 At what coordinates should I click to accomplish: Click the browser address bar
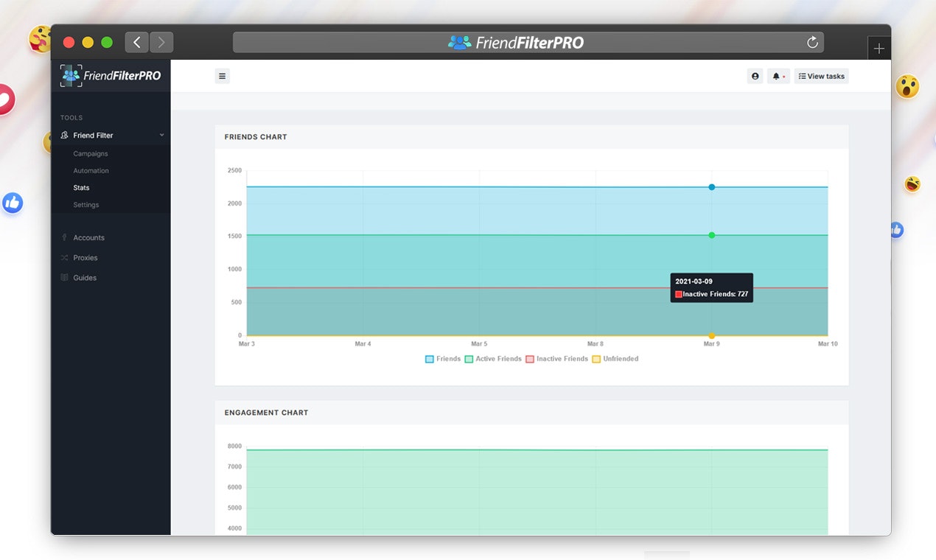coord(528,42)
